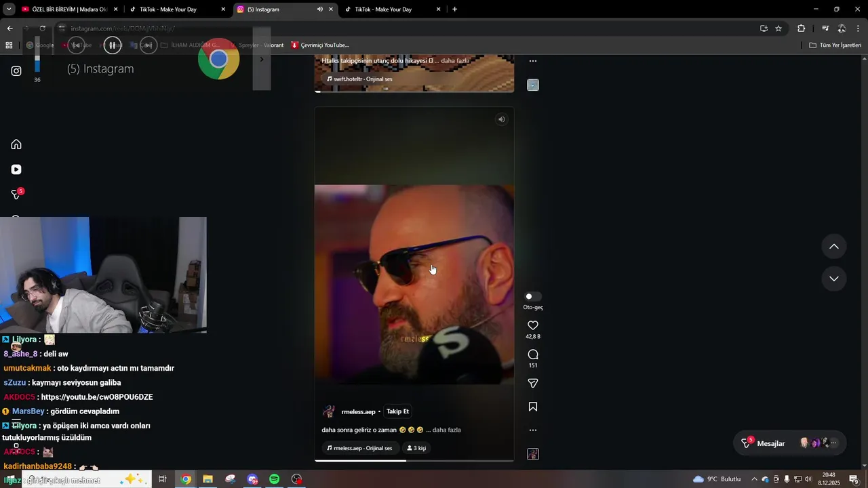
Task: Reload the current page
Action: [x=42, y=28]
